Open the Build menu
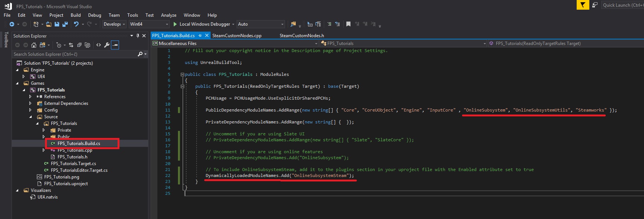Viewport: 644px width, 219px height. point(76,15)
